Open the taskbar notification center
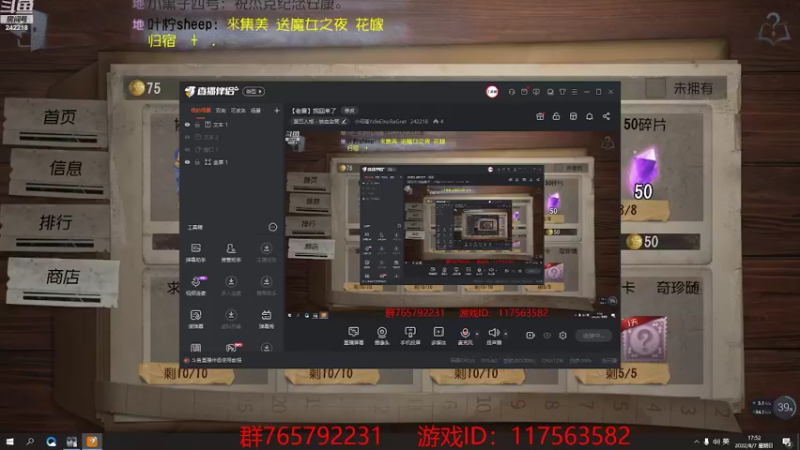This screenshot has width=800, height=450. click(x=787, y=442)
